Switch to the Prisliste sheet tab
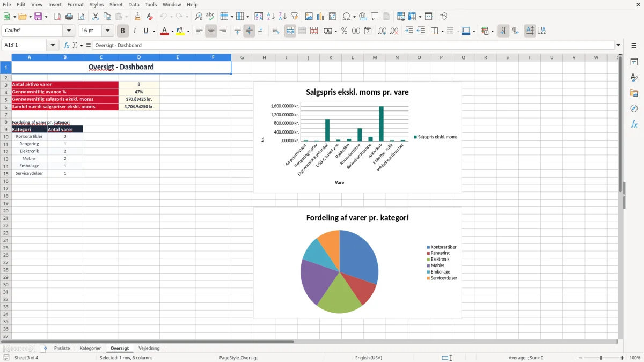Image resolution: width=644 pixels, height=362 pixels. click(62, 348)
